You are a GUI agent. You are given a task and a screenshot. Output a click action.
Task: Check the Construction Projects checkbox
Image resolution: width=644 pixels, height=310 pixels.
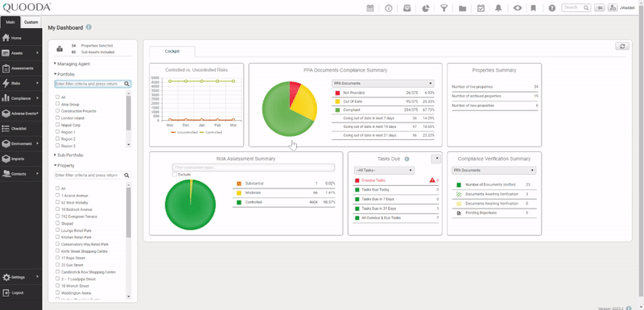coord(57,111)
